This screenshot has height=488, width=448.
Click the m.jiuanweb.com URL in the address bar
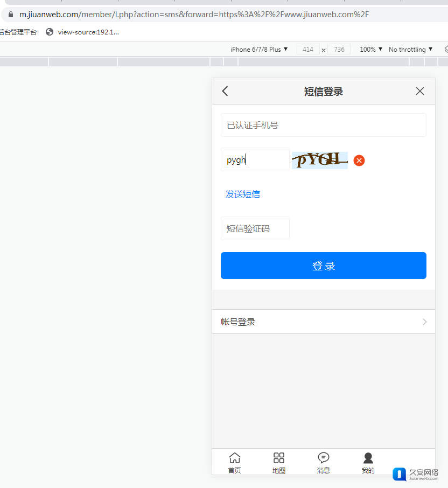pyautogui.click(x=194, y=15)
